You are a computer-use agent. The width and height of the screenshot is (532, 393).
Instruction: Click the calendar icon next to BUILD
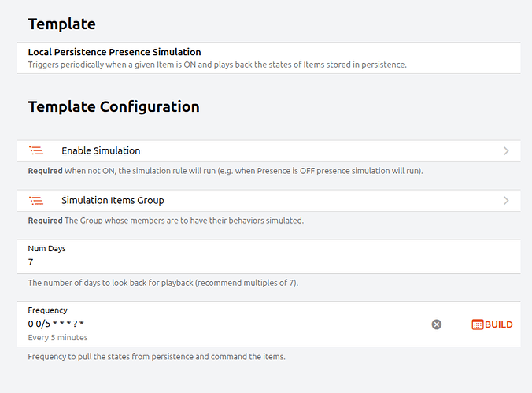(x=477, y=324)
